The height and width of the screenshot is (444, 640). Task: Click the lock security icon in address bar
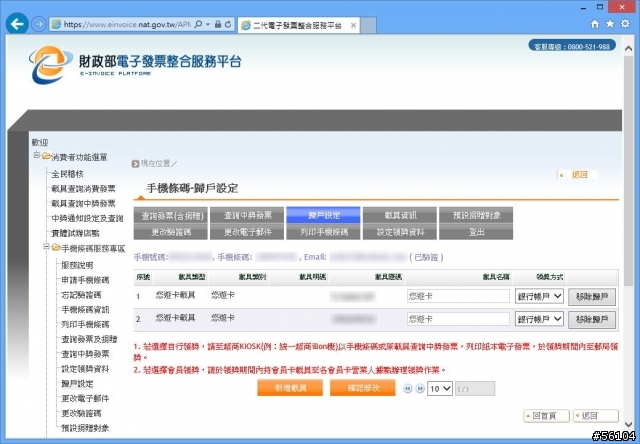[218, 24]
